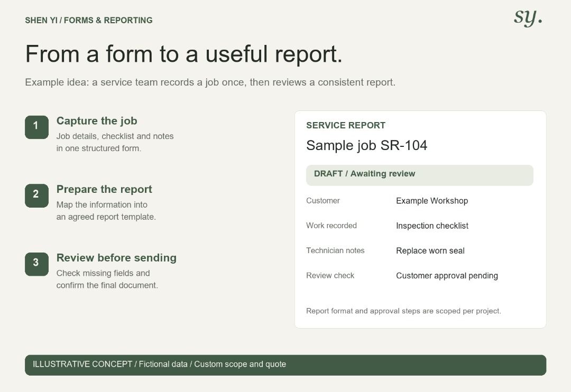The image size is (571, 392).
Task: Select the step 2 number badge
Action: (36, 195)
